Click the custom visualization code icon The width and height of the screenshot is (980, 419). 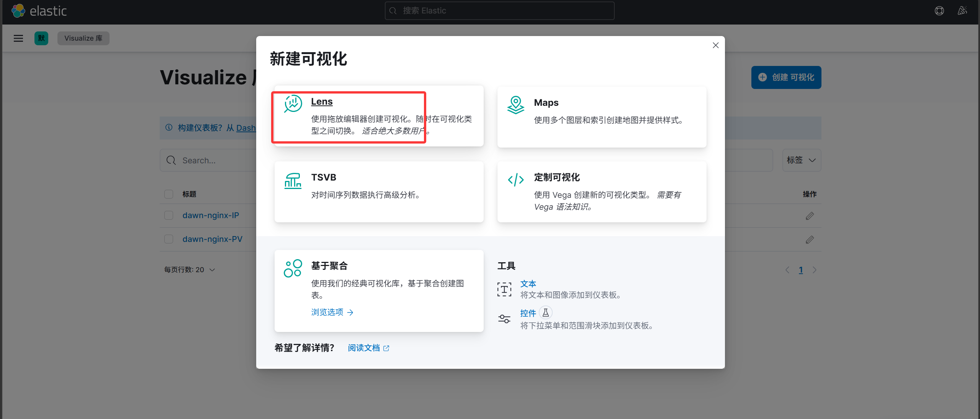click(x=515, y=179)
